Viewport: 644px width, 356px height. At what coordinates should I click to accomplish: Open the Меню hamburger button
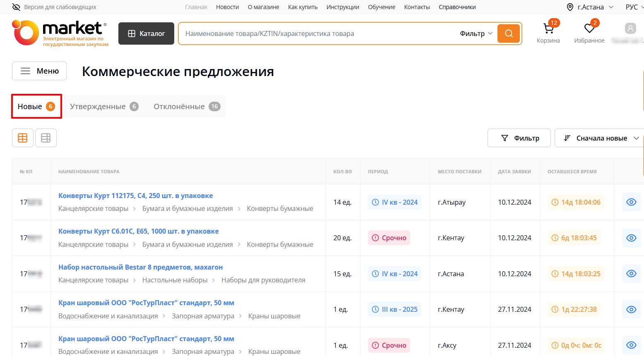[x=39, y=71]
